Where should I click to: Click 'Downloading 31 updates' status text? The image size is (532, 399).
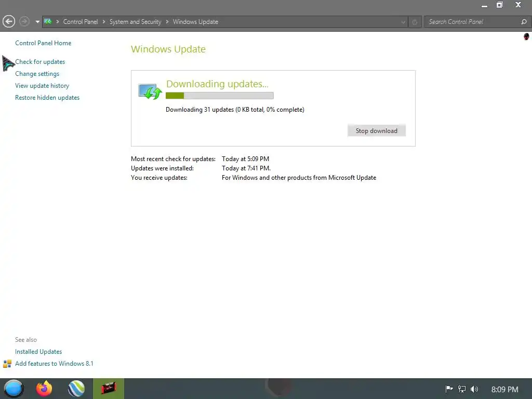pyautogui.click(x=235, y=110)
